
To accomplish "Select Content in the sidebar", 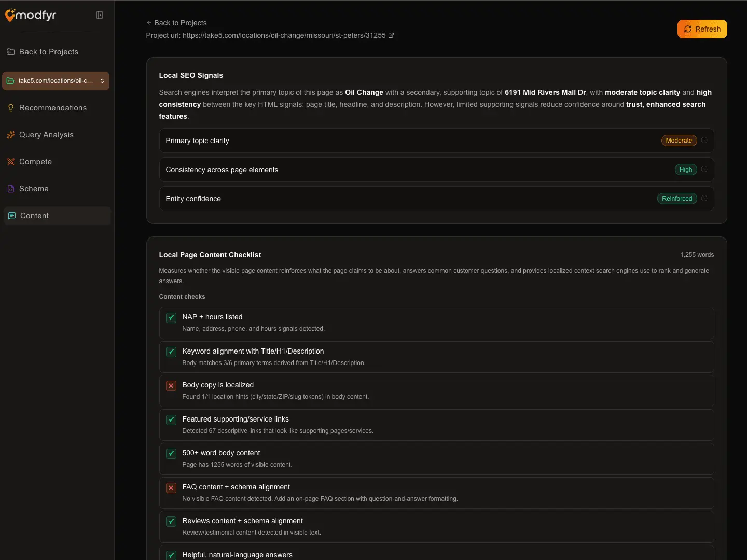I will (x=57, y=216).
